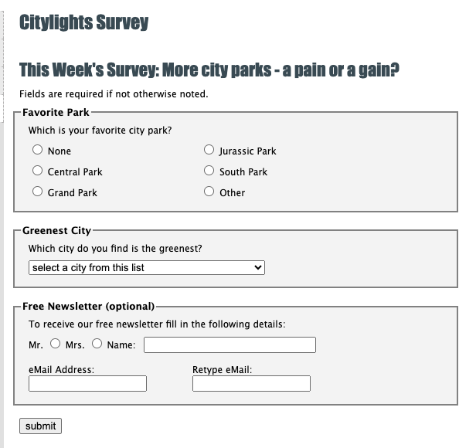Choose the Other park option
Screen dimensions: 476x448
coord(209,192)
